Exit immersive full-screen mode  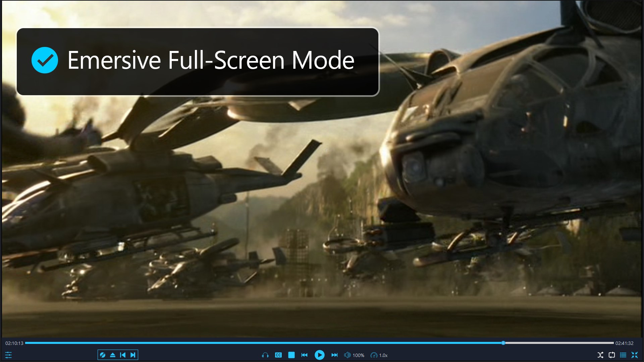click(635, 355)
